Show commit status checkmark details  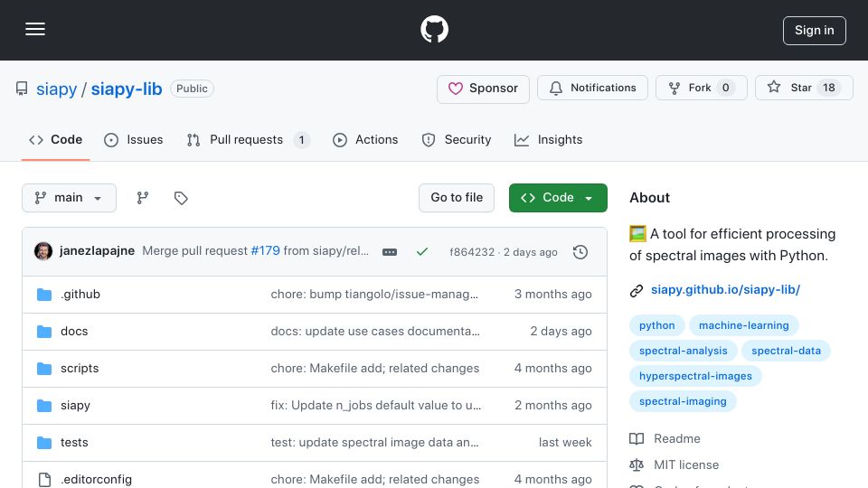422,252
